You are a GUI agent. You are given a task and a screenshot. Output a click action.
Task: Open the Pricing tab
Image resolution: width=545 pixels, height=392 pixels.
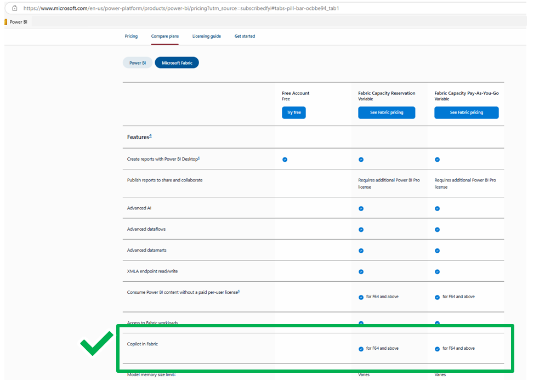[131, 36]
